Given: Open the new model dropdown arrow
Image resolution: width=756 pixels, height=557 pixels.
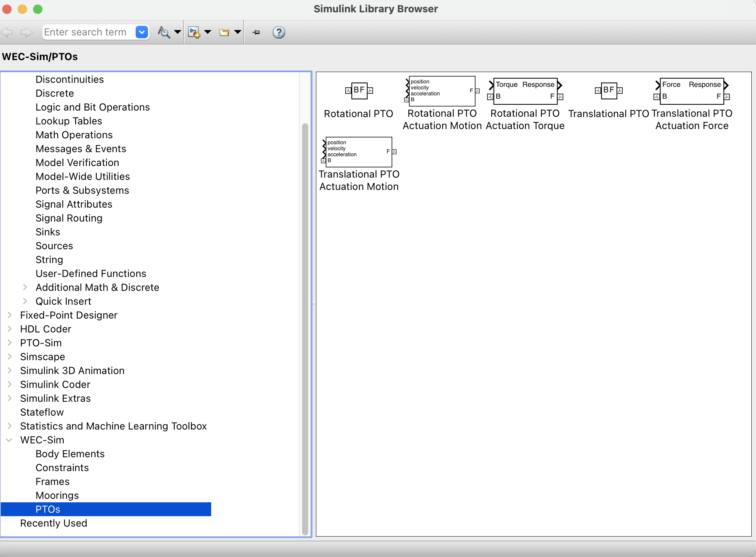Looking at the screenshot, I should (x=207, y=32).
